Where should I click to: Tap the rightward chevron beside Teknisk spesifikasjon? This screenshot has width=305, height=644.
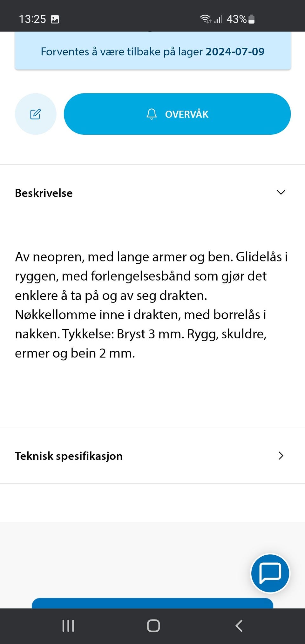[281, 456]
